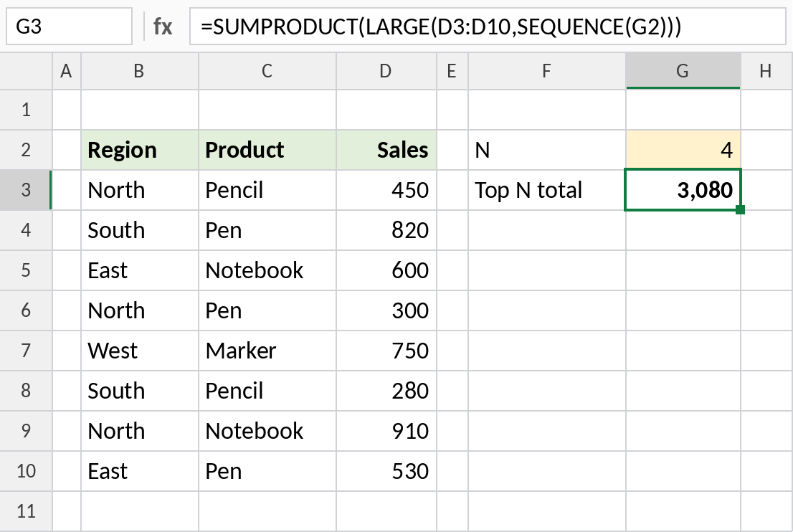The width and height of the screenshot is (793, 532).
Task: Select the result cell showing 3,080
Action: point(683,190)
